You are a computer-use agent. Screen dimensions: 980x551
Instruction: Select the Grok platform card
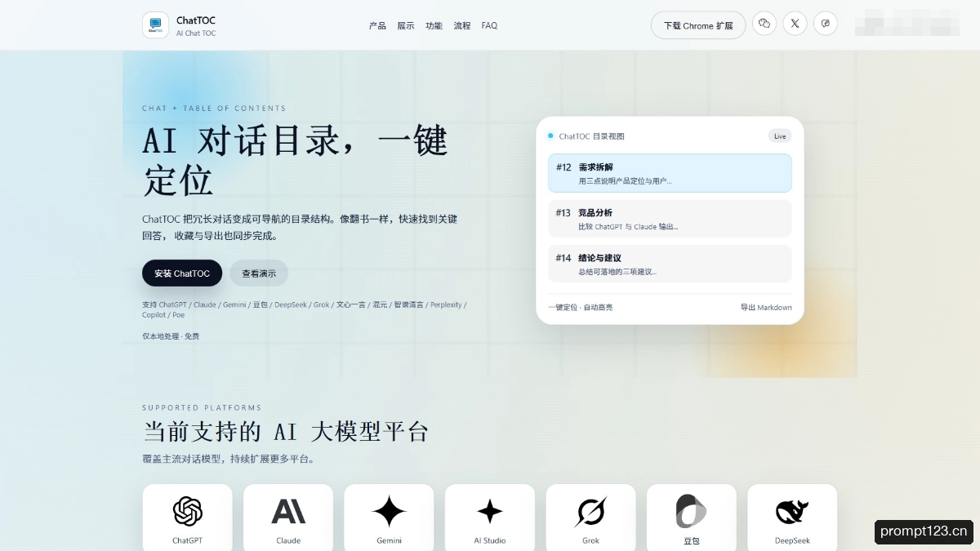coord(590,518)
